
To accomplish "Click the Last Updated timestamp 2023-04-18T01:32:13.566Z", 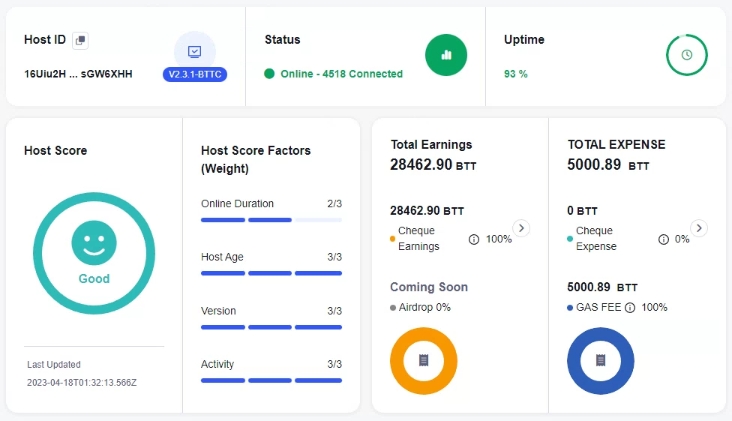I will click(x=82, y=383).
